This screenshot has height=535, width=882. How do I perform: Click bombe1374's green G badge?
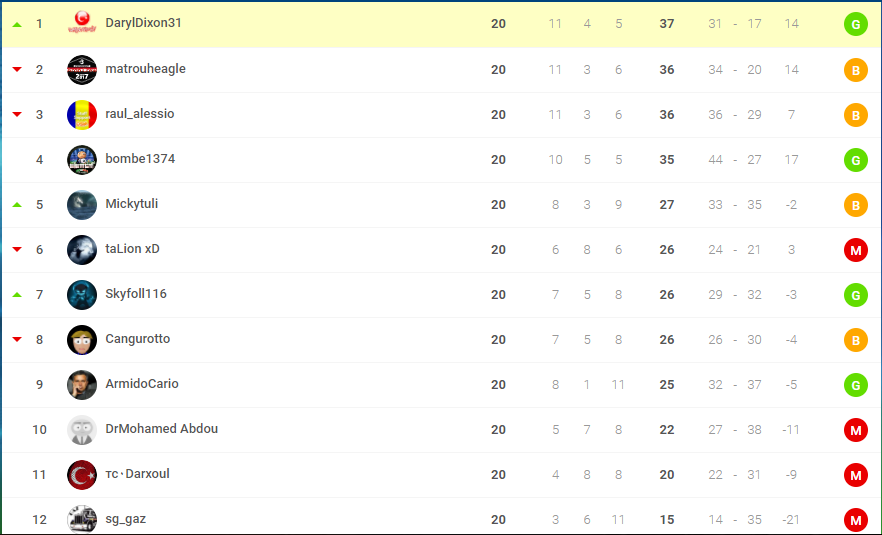point(856,160)
